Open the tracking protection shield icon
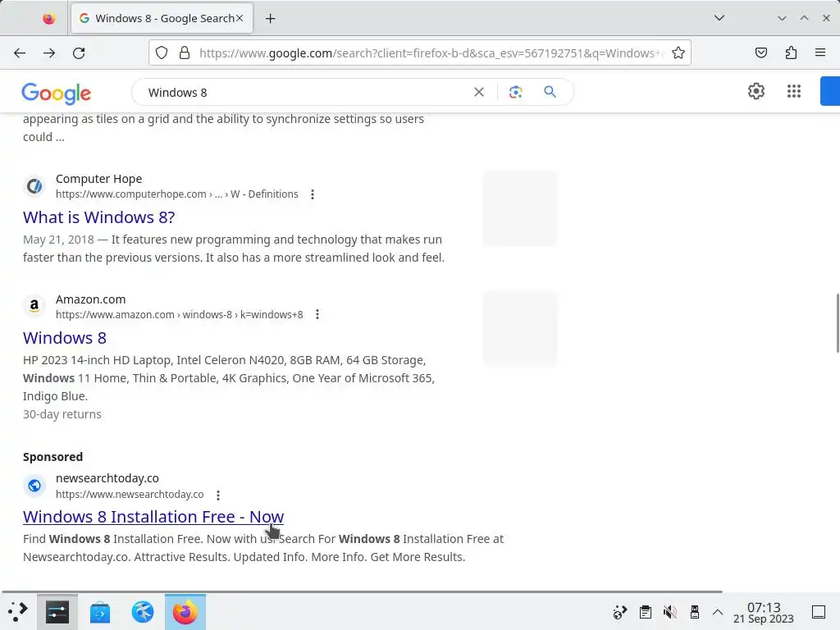This screenshot has height=630, width=840. click(162, 52)
